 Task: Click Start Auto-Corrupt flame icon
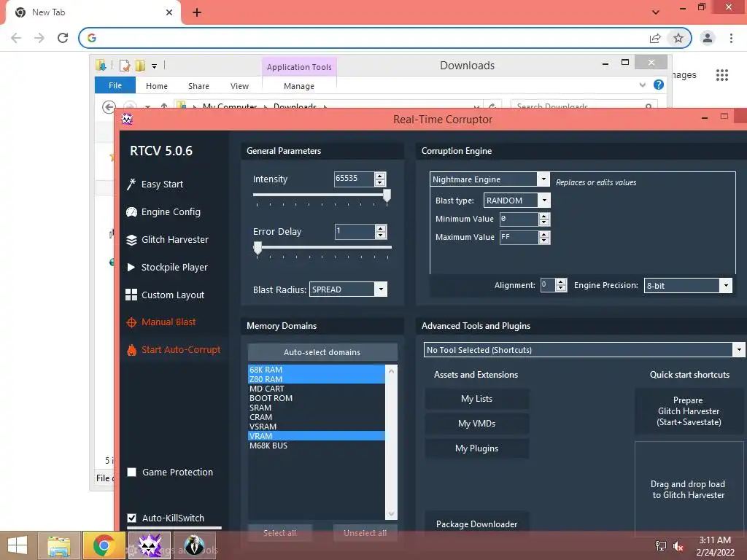pyautogui.click(x=131, y=350)
